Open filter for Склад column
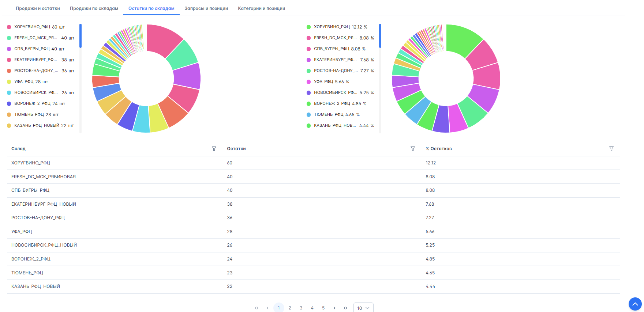This screenshot has width=644, height=312. 214,149
